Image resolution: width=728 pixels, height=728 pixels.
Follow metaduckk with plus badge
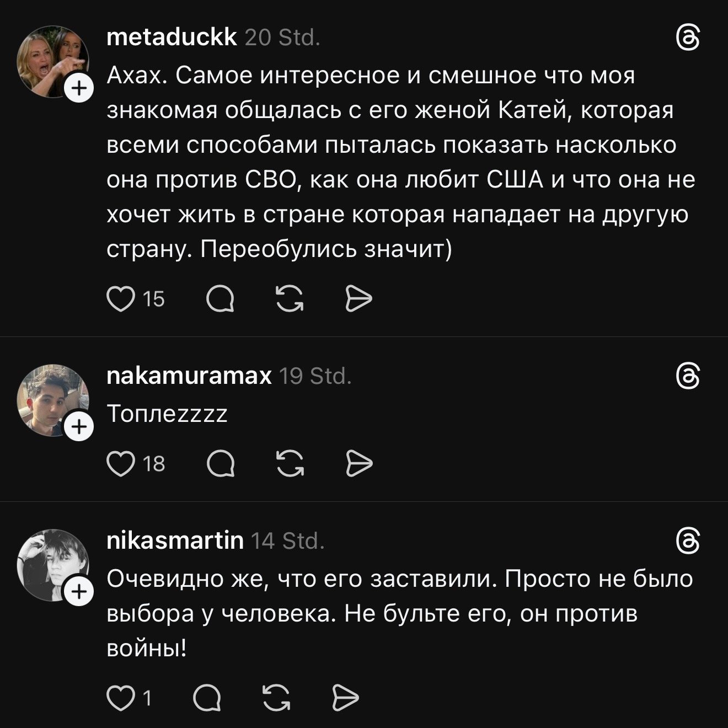click(79, 88)
